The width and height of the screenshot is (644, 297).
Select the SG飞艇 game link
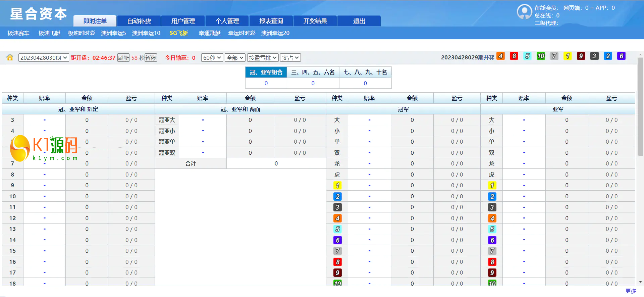[178, 33]
